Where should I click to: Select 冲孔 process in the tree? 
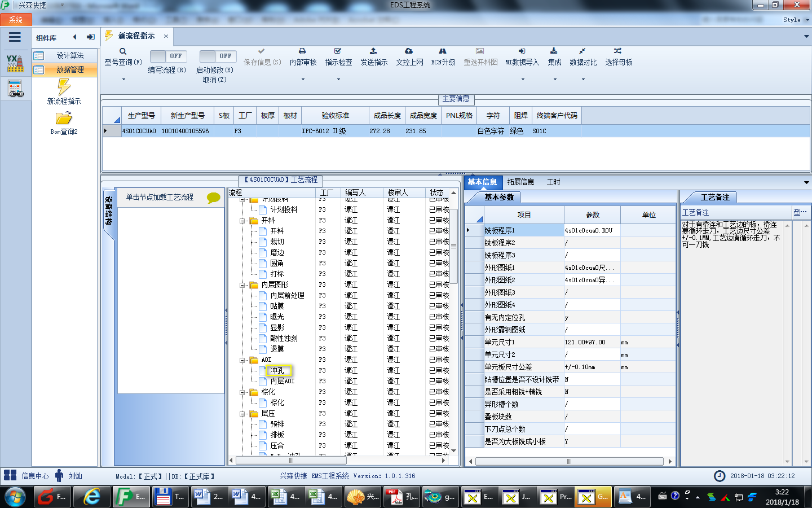277,370
